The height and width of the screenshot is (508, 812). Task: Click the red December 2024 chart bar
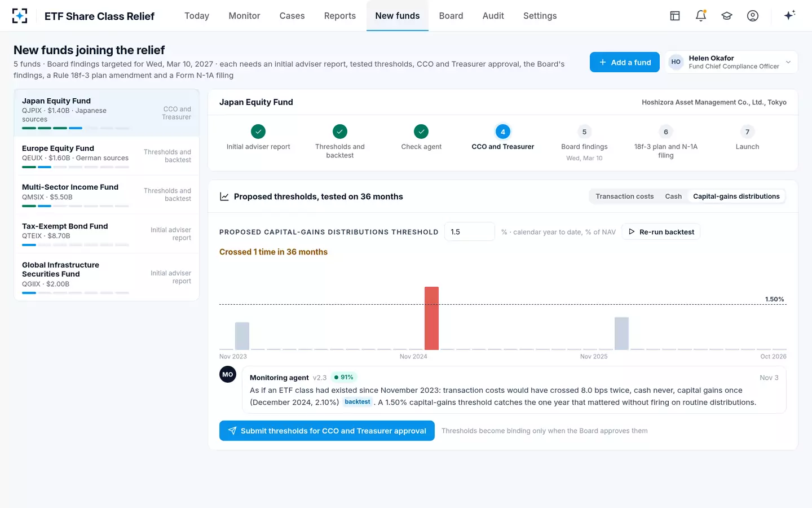[x=431, y=318]
